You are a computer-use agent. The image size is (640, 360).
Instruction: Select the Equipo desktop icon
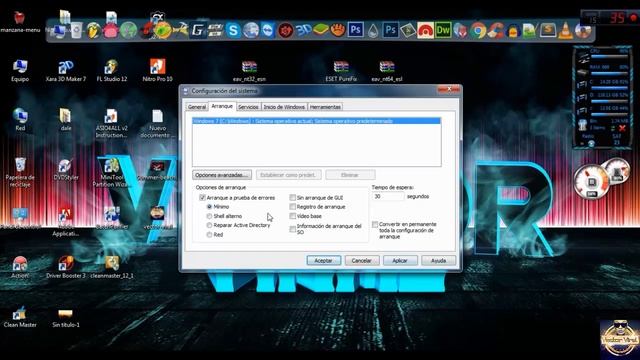point(20,70)
